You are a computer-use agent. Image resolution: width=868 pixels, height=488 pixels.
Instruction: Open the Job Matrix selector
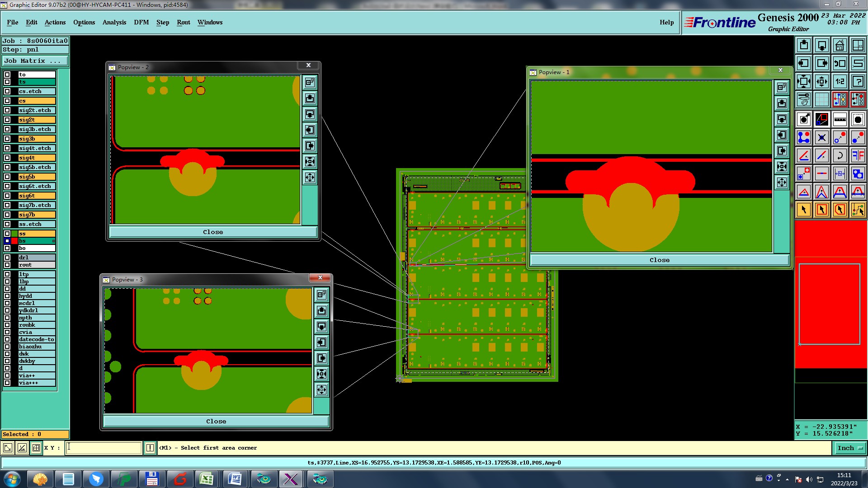35,61
